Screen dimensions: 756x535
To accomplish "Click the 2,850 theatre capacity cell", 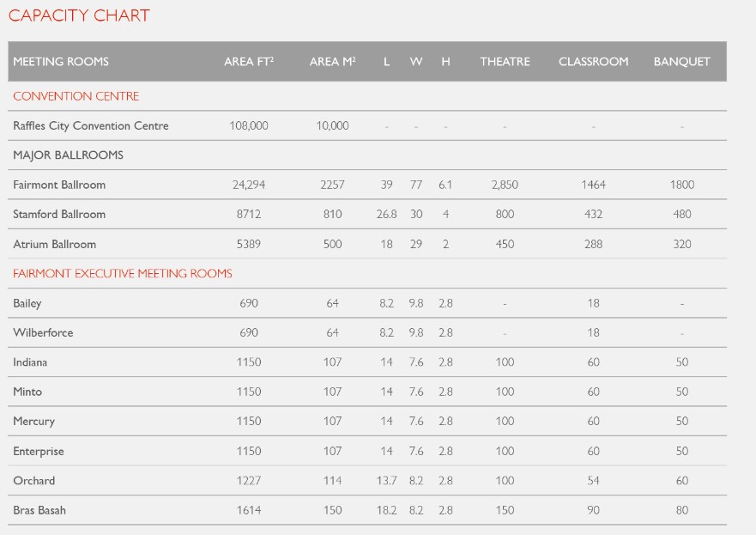I will [x=505, y=185].
